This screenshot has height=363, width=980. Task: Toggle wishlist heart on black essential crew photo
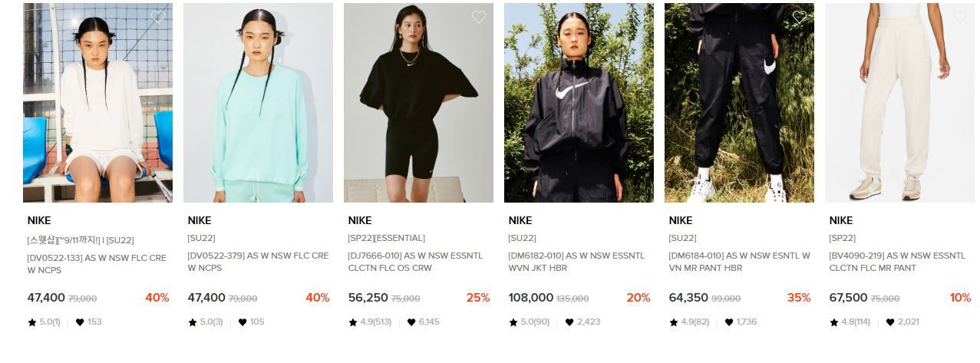click(478, 17)
